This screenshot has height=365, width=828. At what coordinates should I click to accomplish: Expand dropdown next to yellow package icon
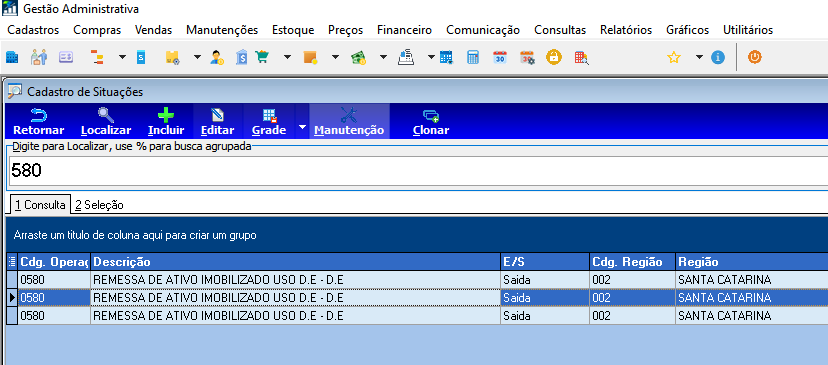pos(197,57)
